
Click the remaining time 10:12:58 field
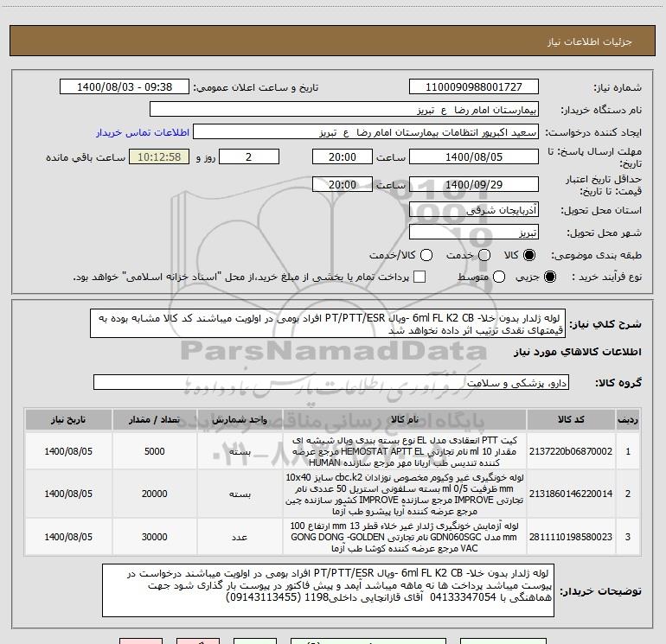point(159,157)
